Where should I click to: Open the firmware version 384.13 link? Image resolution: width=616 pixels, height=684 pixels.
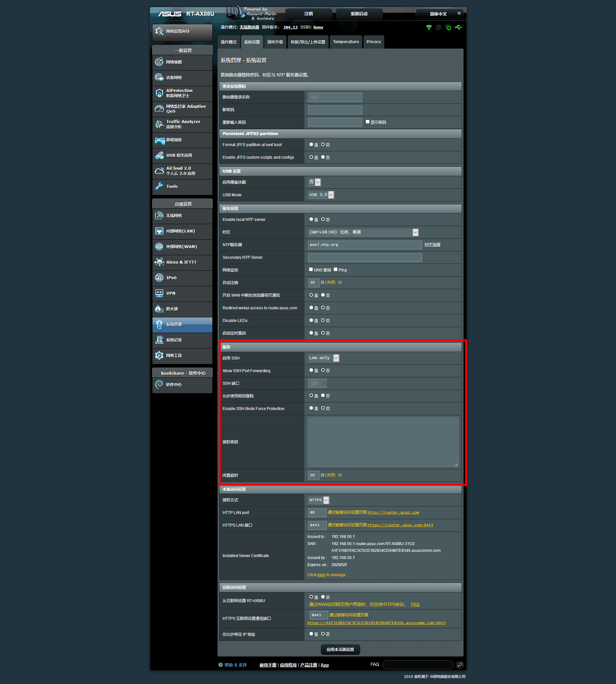[x=290, y=28]
